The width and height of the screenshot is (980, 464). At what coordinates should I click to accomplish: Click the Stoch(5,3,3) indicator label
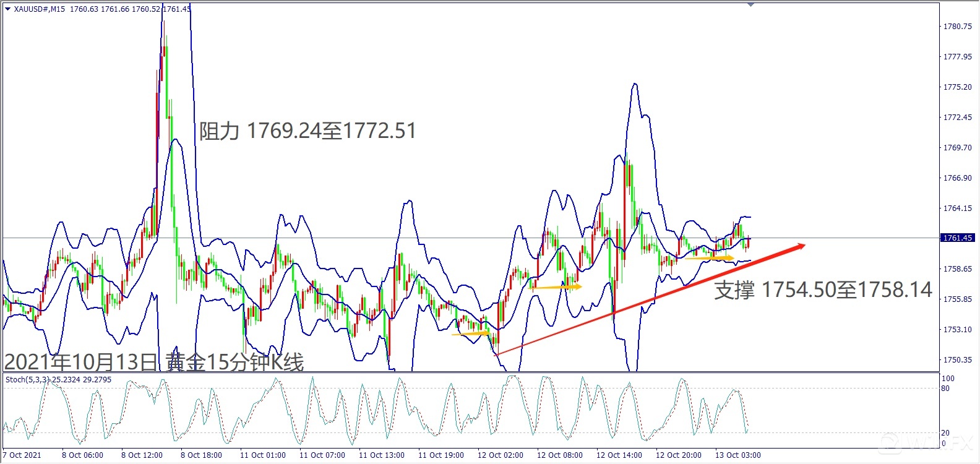point(28,379)
